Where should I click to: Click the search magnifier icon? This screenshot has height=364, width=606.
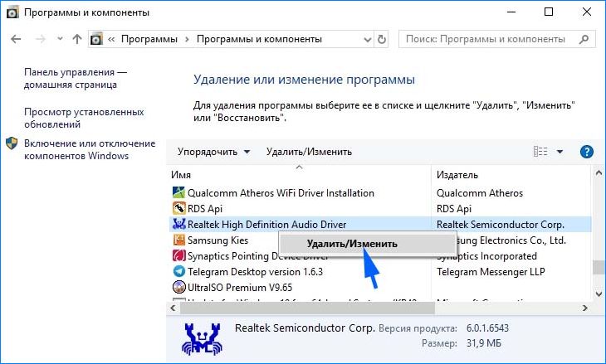(584, 39)
